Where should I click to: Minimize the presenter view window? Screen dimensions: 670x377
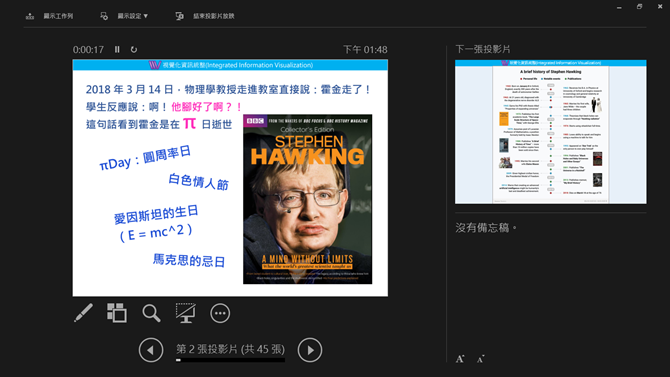tap(619, 7)
